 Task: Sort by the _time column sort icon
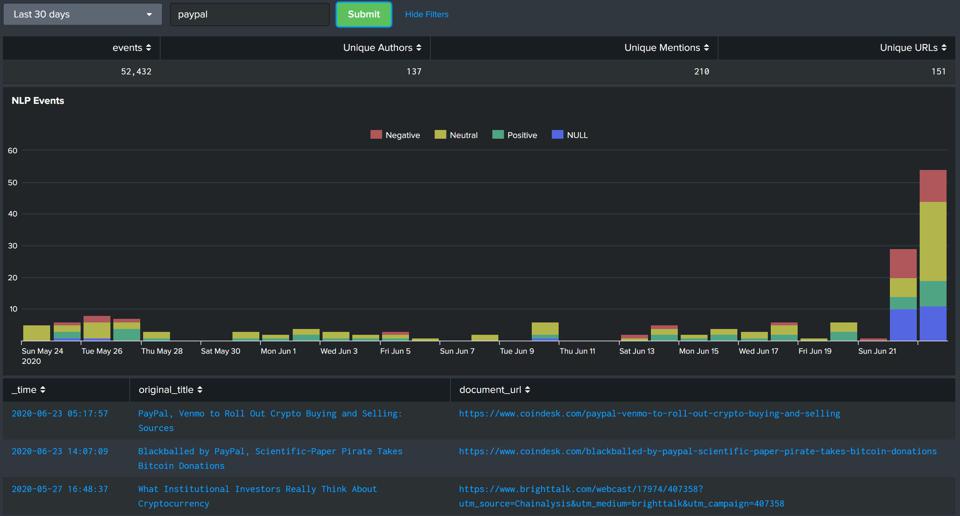[43, 390]
